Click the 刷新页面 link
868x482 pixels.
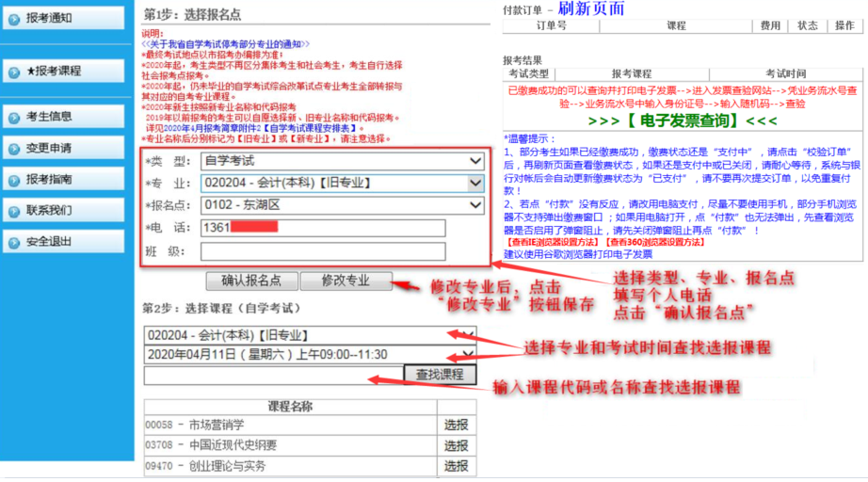click(x=590, y=9)
